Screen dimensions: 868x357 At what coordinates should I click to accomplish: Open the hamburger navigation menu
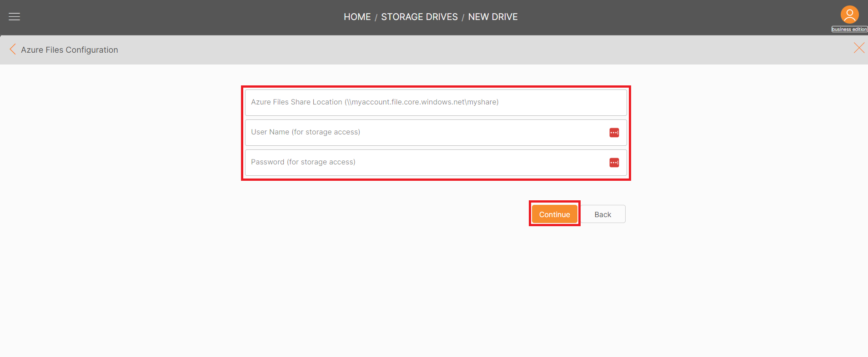tap(15, 17)
